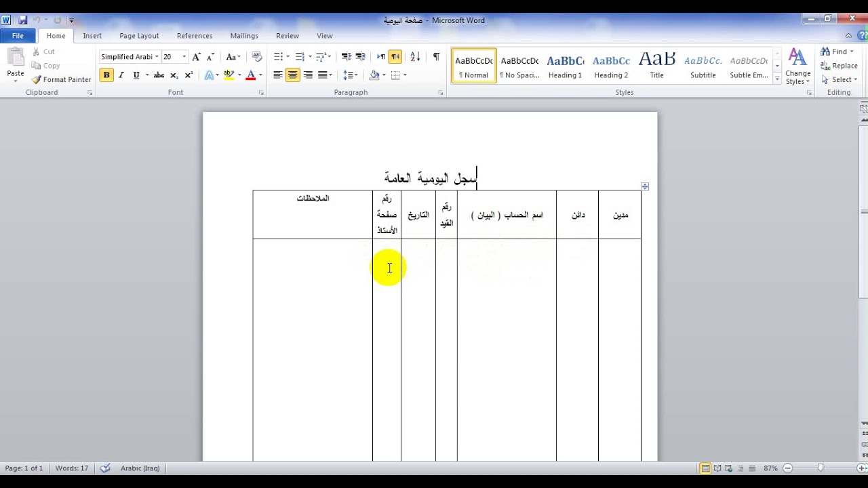The width and height of the screenshot is (868, 488).
Task: Switch to the References tab
Action: [x=195, y=36]
